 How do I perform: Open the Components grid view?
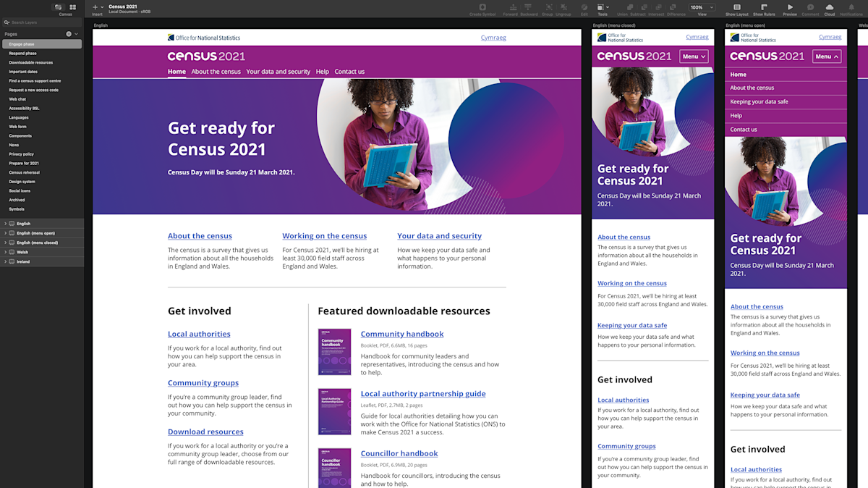point(72,7)
